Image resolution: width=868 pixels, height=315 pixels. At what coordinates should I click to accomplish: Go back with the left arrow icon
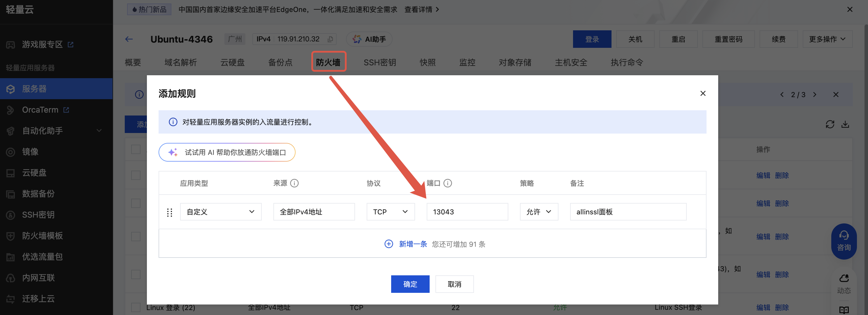pyautogui.click(x=129, y=39)
